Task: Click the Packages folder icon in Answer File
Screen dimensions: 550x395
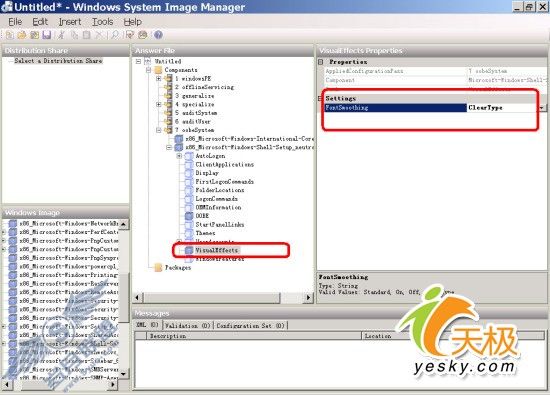Action: coord(159,267)
